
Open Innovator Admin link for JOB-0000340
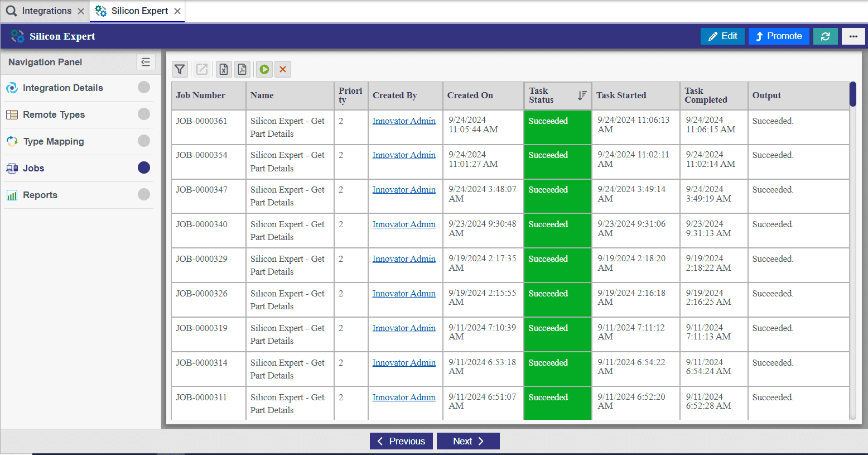click(404, 224)
